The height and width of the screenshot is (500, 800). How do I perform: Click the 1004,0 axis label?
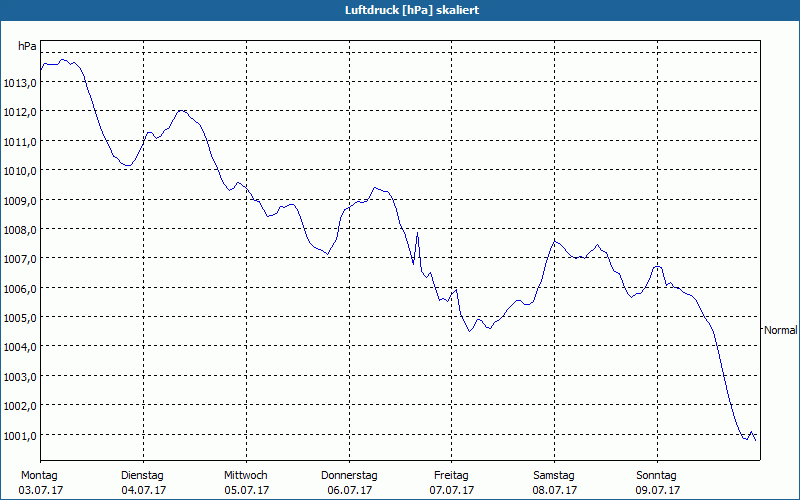(20, 347)
